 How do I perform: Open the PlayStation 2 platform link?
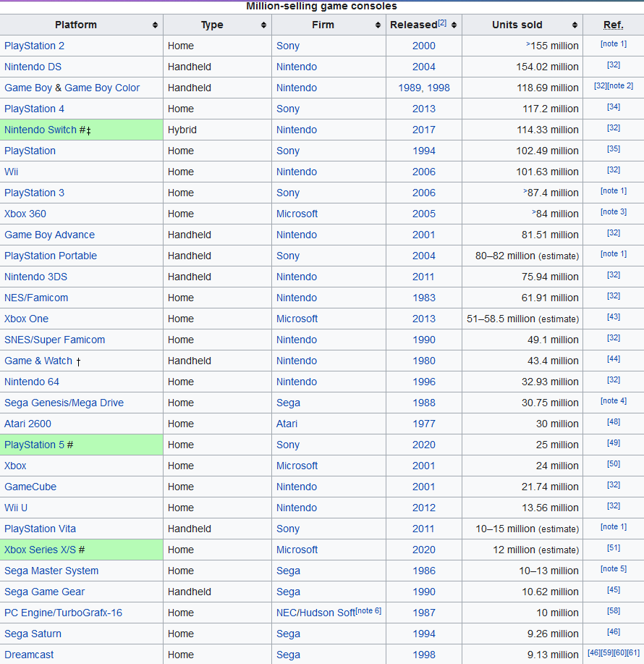[34, 46]
